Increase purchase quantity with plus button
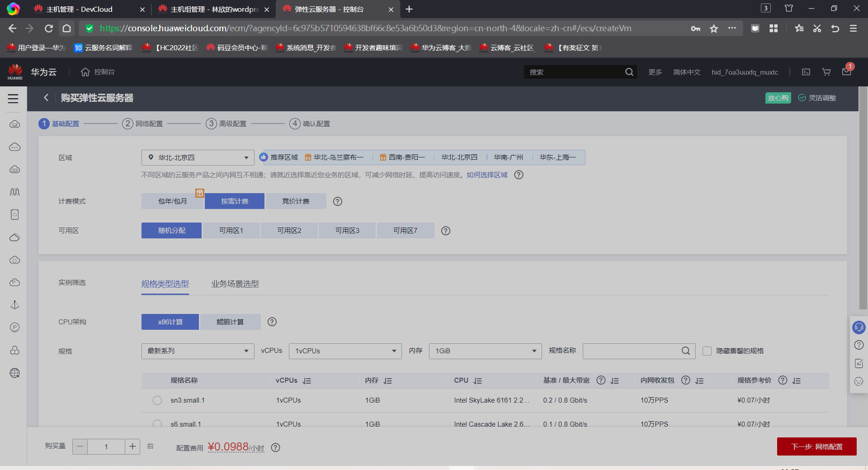Image resolution: width=868 pixels, height=470 pixels. click(132, 446)
